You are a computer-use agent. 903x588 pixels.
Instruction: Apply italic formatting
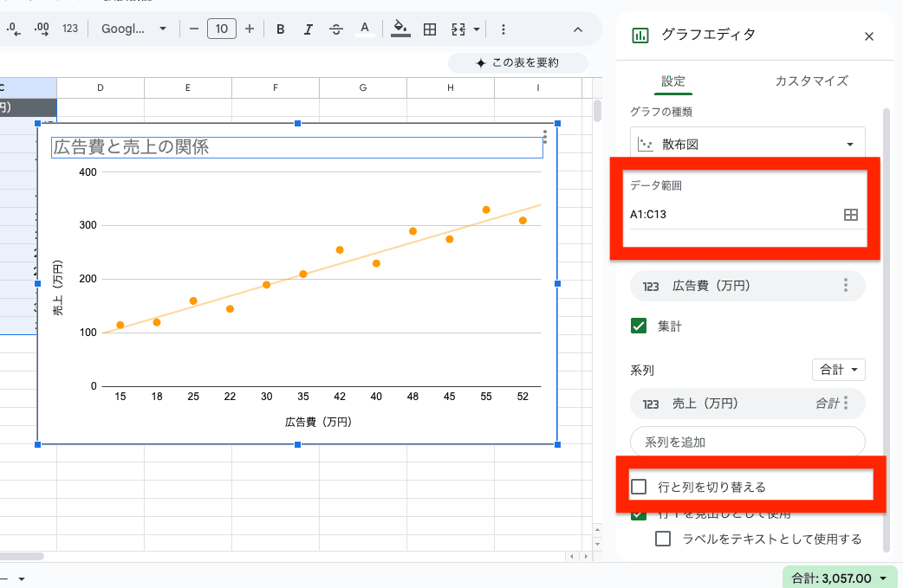pos(308,29)
